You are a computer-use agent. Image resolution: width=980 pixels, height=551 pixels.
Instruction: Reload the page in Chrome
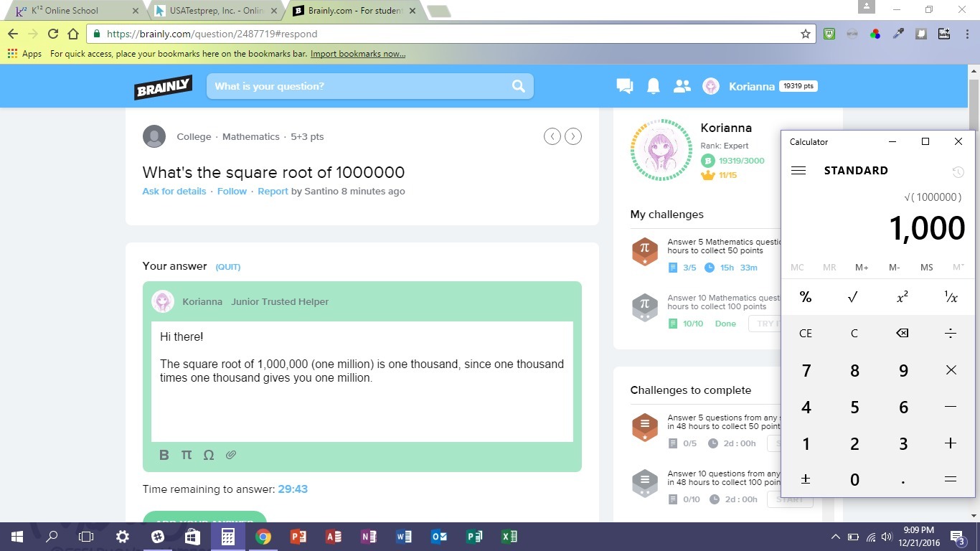[x=52, y=34]
